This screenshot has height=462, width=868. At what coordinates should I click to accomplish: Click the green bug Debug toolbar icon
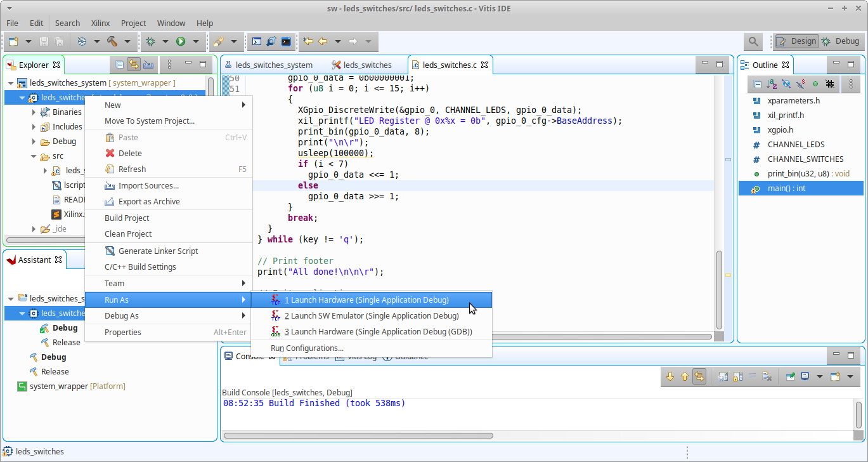point(150,41)
